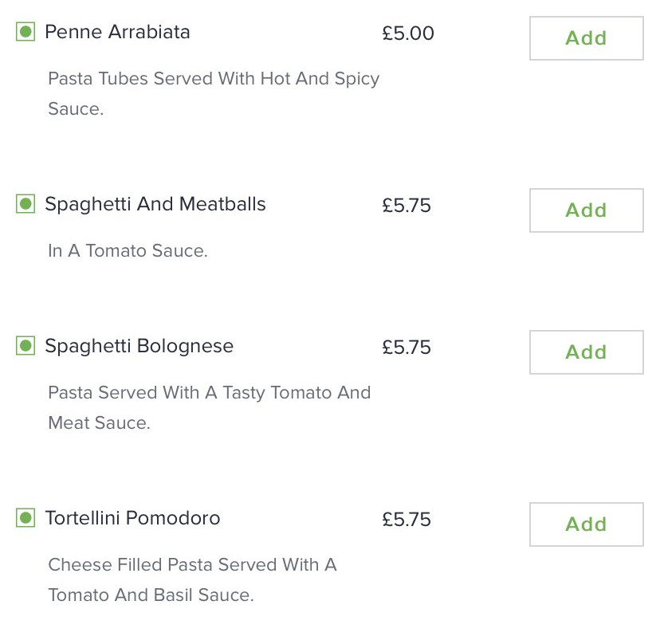Open the Tortellini Pomodoro item name
The height and width of the screenshot is (644, 660).
pyautogui.click(x=132, y=518)
